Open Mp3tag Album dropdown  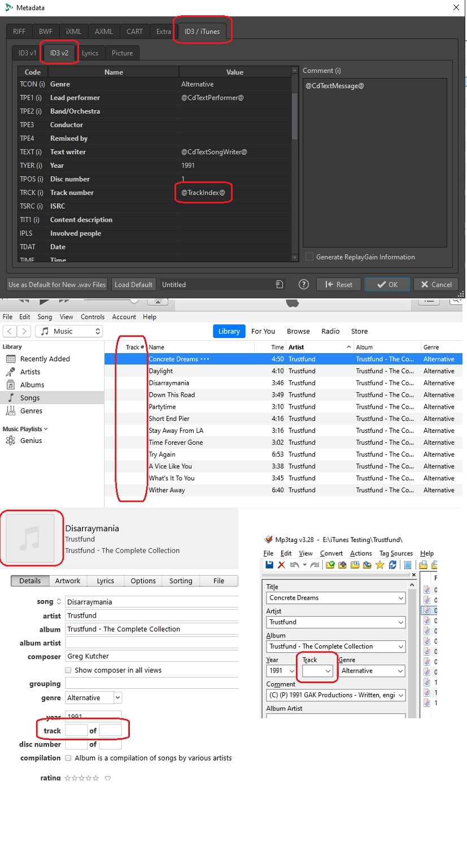(x=401, y=646)
